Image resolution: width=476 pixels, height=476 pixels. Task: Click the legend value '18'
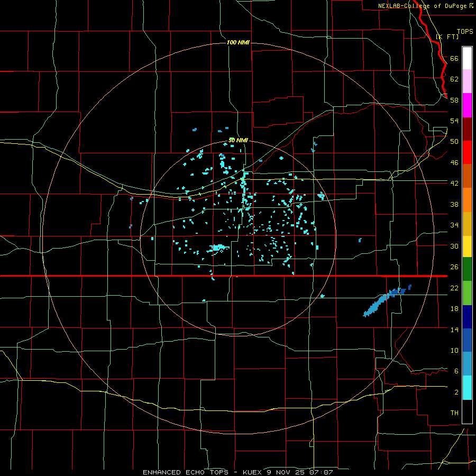click(454, 308)
